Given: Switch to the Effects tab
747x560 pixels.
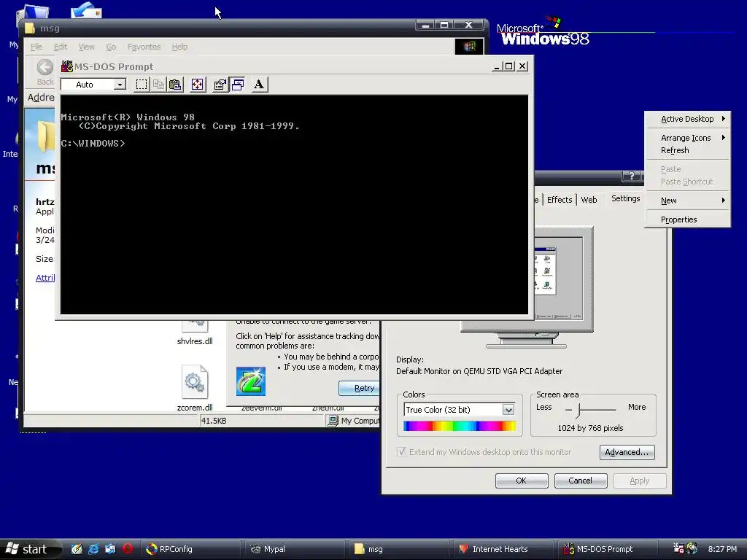Looking at the screenshot, I should 560,200.
